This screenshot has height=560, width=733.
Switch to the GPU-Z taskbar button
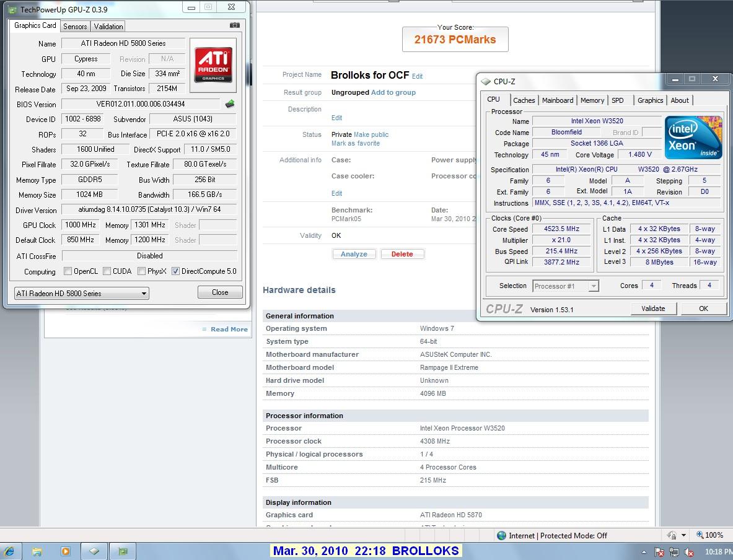pyautogui.click(x=123, y=551)
